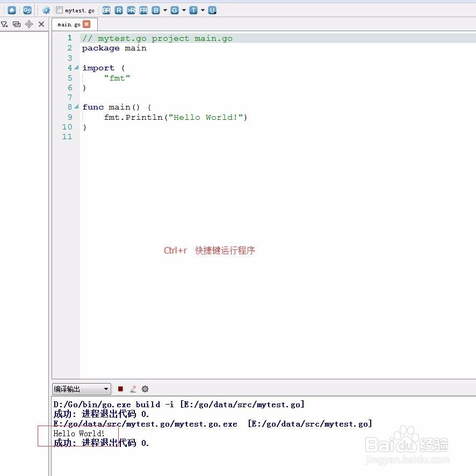This screenshot has height=476, width=476.
Task: Open the G toolbar dropdown arrow
Action: coord(184,10)
